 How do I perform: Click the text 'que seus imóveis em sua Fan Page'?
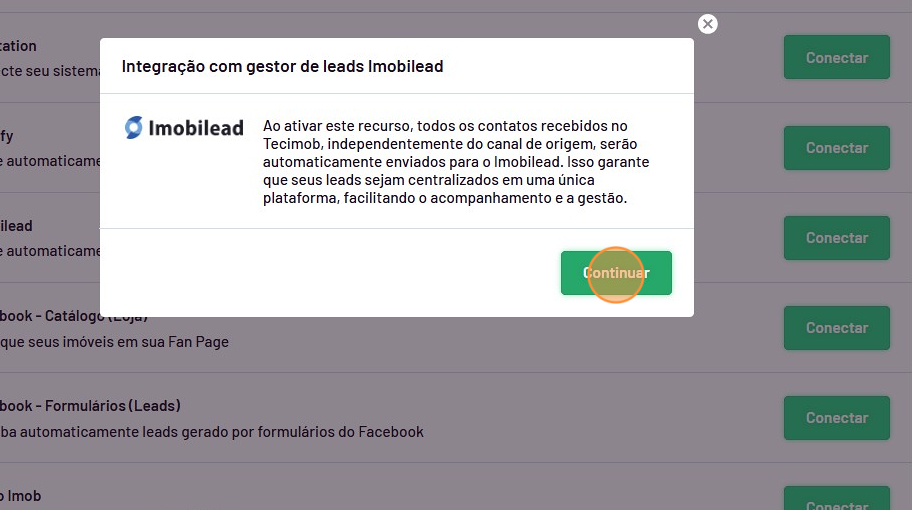114,342
